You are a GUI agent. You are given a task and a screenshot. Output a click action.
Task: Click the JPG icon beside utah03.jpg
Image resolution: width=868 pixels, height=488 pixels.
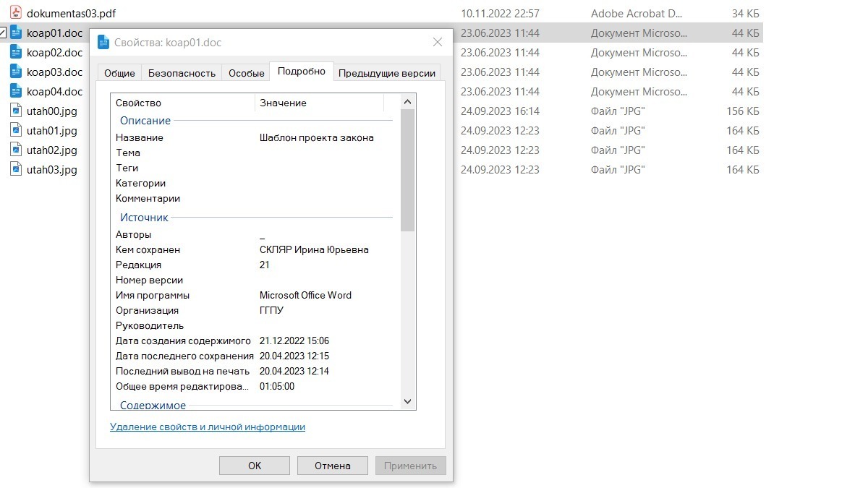click(x=16, y=170)
